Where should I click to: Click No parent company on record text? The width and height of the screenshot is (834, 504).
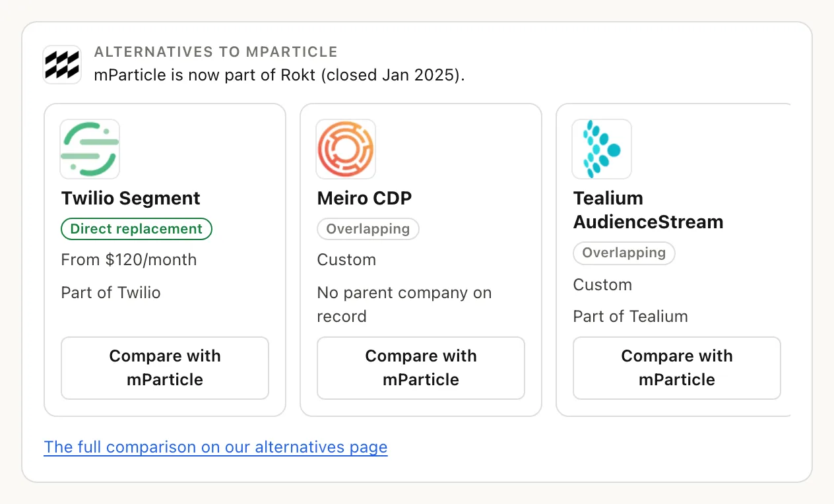click(x=404, y=305)
